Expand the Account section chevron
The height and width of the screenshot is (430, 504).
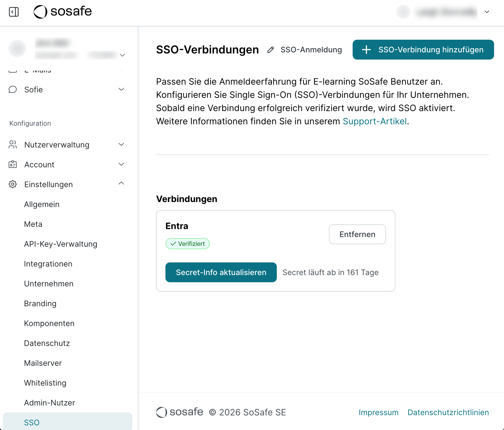(121, 164)
